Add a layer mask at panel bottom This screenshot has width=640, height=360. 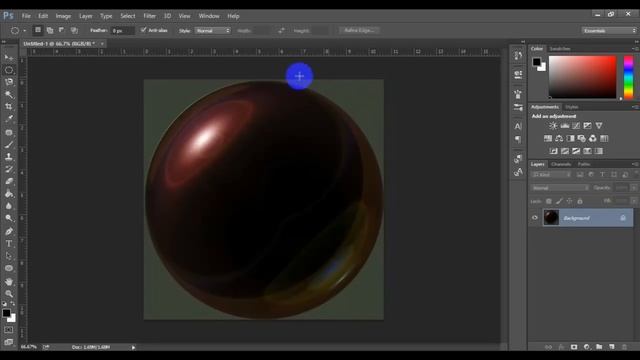(574, 347)
